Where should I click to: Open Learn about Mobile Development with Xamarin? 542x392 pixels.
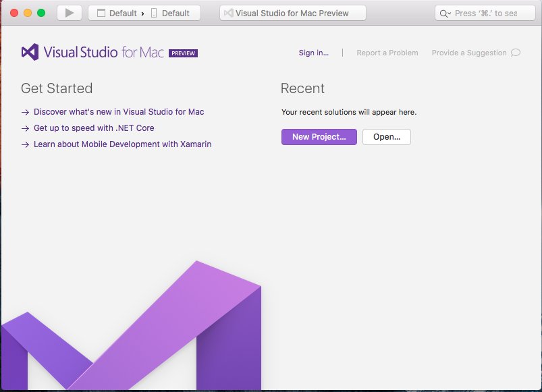point(123,144)
